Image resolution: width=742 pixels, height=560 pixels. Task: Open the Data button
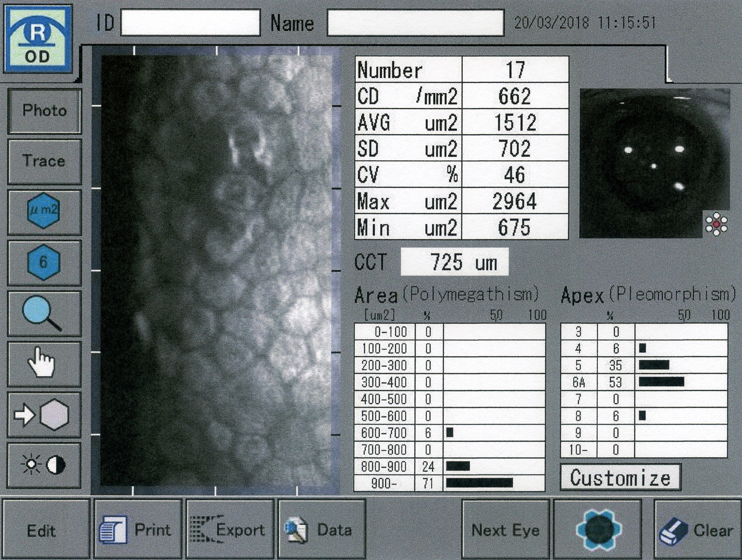pyautogui.click(x=322, y=529)
